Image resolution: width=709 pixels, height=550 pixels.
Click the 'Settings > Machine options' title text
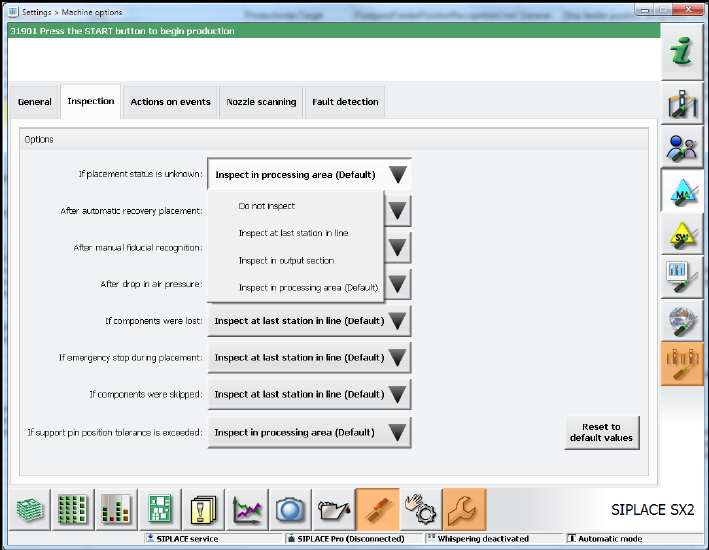[72, 12]
